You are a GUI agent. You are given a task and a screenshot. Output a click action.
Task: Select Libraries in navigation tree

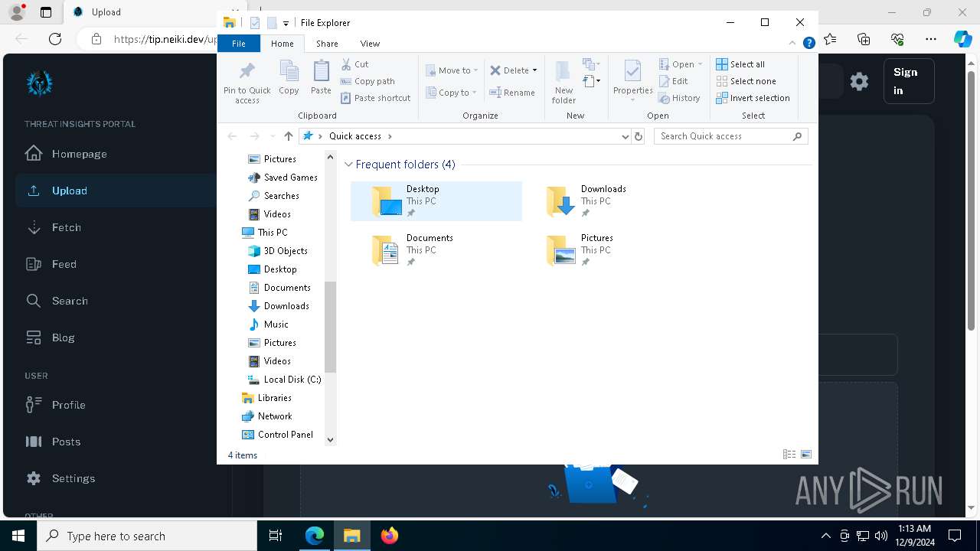click(x=274, y=398)
